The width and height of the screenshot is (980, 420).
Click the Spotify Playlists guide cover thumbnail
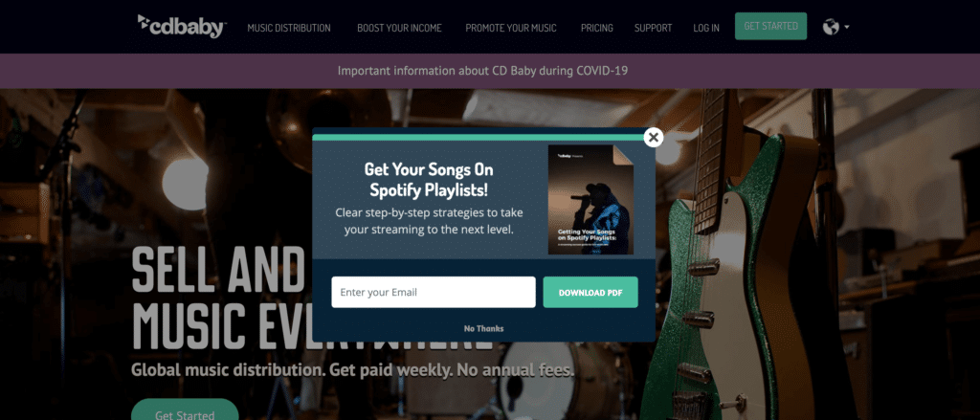(x=590, y=200)
